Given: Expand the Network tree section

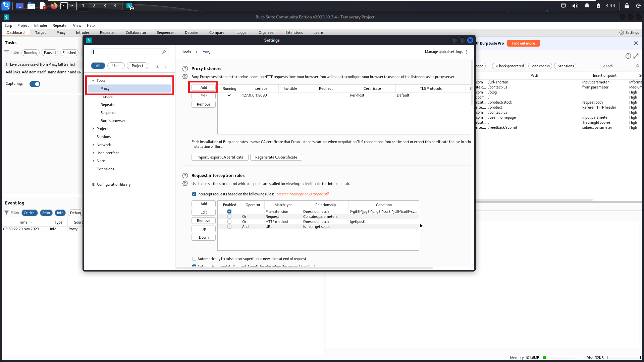Looking at the screenshot, I should [x=93, y=145].
